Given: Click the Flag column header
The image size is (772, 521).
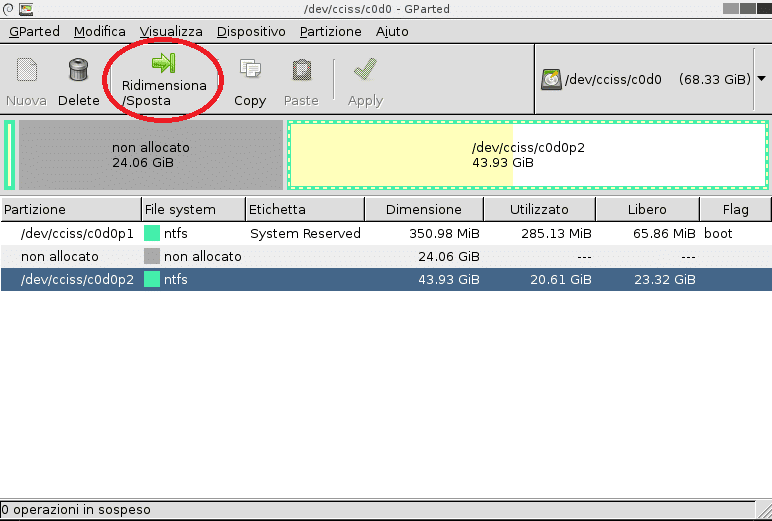Looking at the screenshot, I should coord(735,209).
